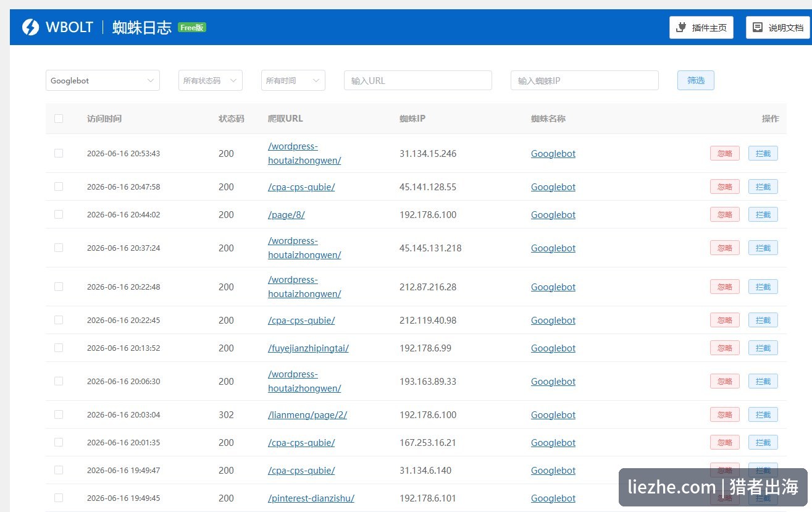Click 拦截 for the /page/8/ row
Viewport: 812px width, 512px height.
[763, 214]
